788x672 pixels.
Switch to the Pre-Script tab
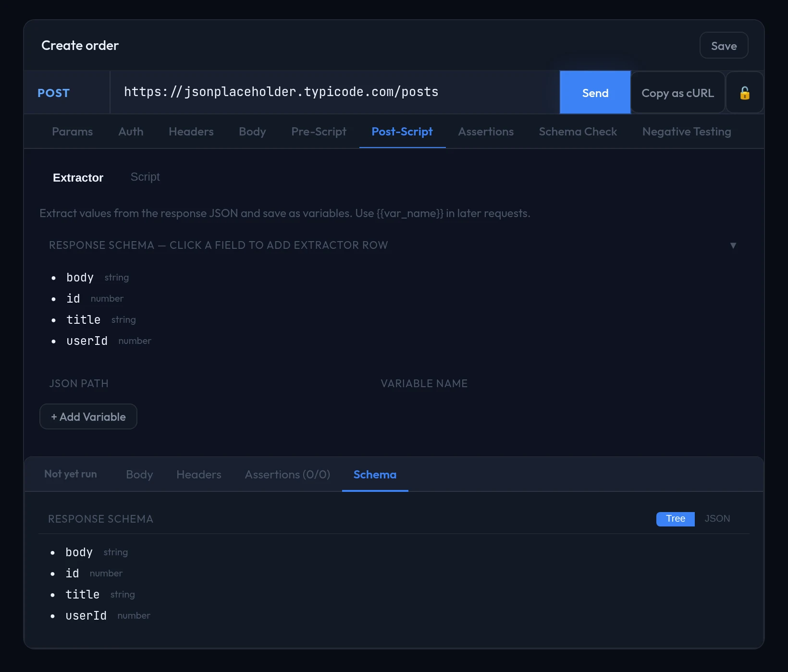(319, 132)
